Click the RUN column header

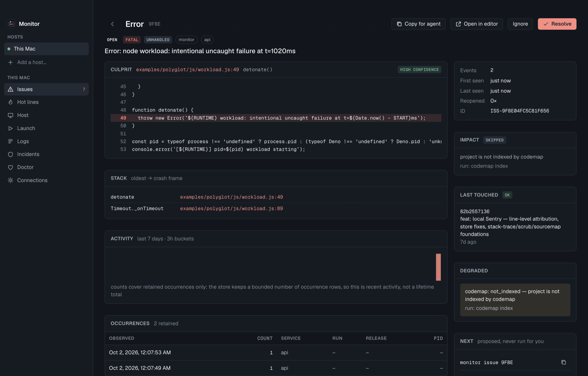(337, 338)
